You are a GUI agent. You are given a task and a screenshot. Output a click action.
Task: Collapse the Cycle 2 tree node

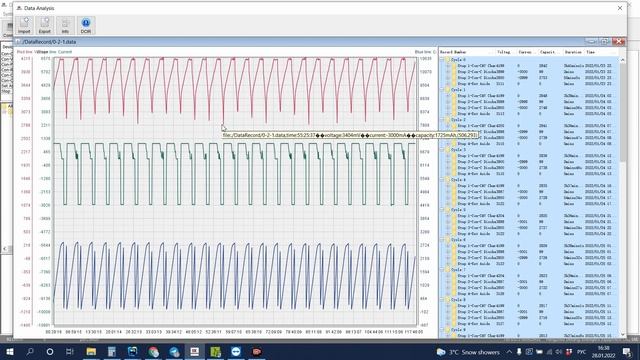pos(442,120)
